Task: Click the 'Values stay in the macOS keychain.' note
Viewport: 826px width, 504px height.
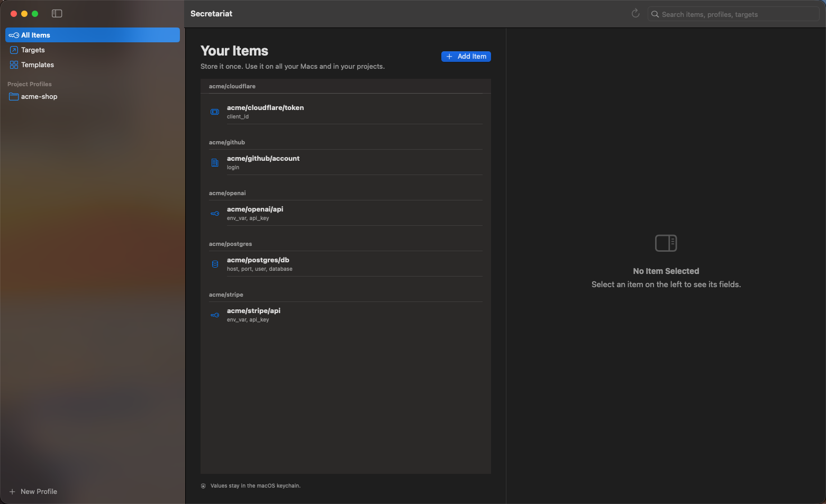Action: click(256, 486)
